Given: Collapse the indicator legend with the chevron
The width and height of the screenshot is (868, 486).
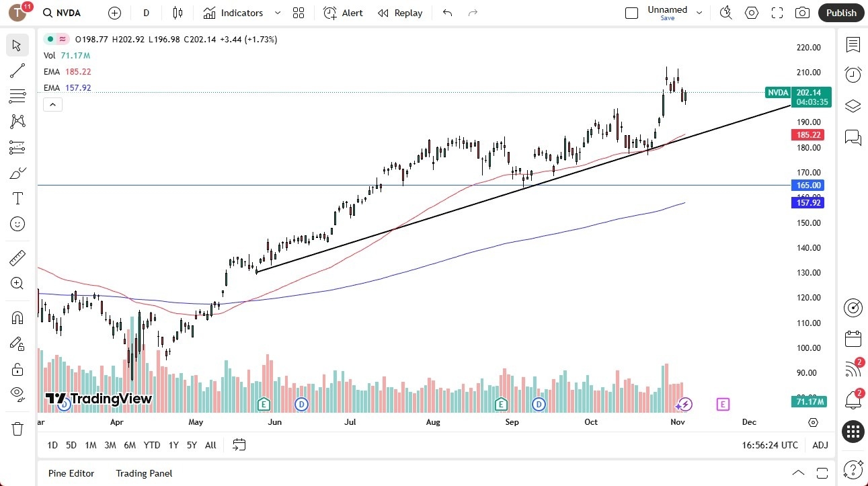Looking at the screenshot, I should (x=52, y=104).
